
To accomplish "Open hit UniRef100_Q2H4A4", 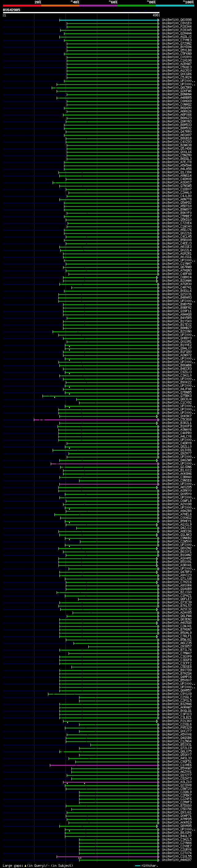I will [177, 33].
